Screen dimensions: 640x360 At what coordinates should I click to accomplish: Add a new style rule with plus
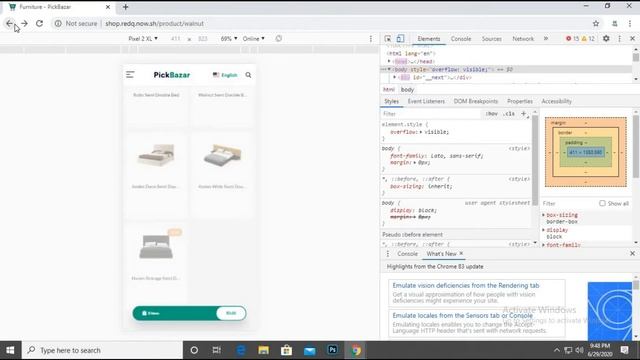524,113
